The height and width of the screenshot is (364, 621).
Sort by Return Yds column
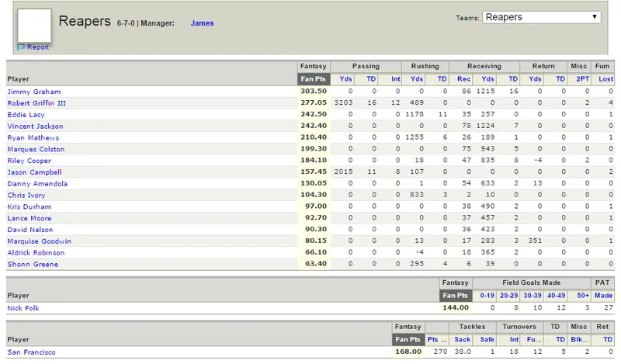[535, 79]
